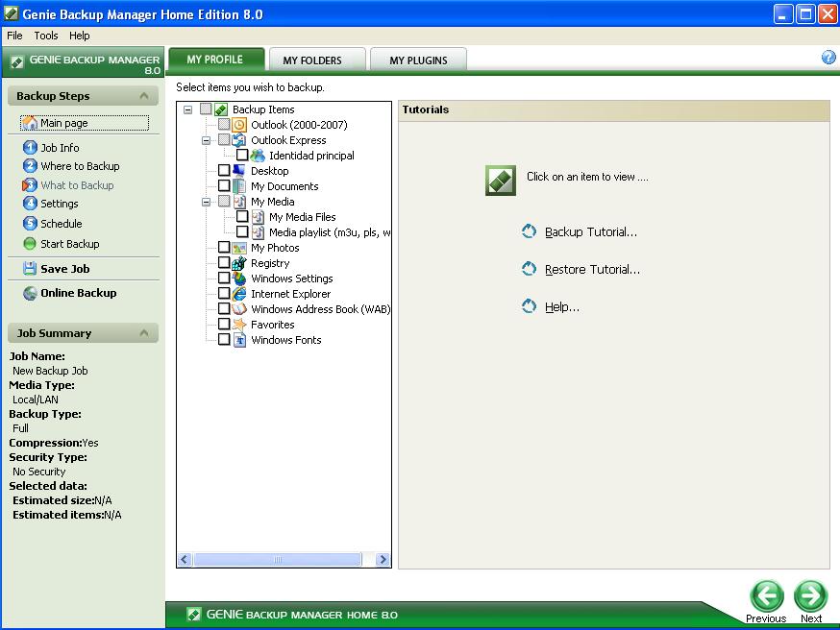Click the Schedule step icon

point(30,223)
